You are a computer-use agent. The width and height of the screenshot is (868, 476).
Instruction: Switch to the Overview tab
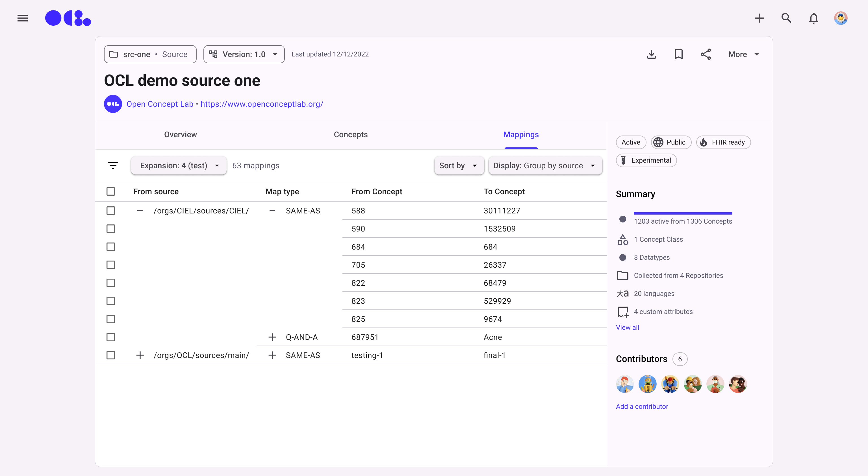[180, 135]
